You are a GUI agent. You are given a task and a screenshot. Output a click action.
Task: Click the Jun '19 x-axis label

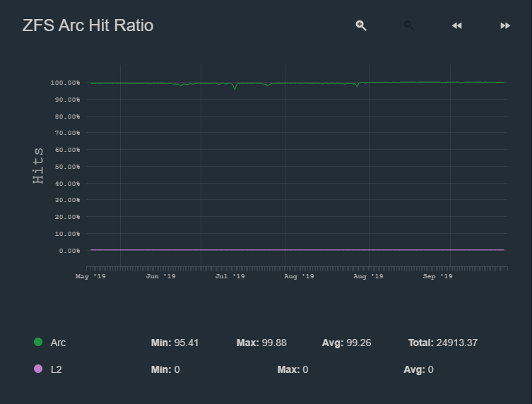160,277
